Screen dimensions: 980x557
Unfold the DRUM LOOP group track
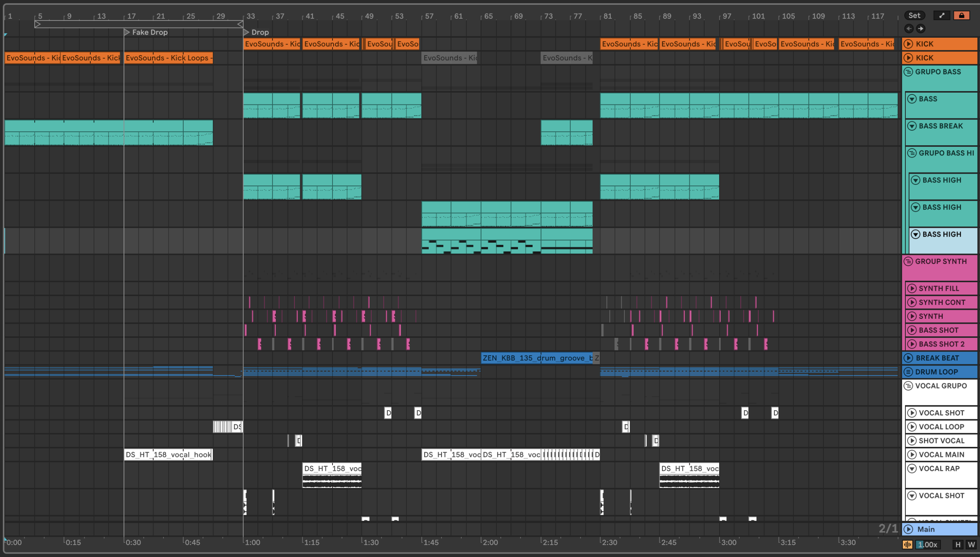(908, 372)
